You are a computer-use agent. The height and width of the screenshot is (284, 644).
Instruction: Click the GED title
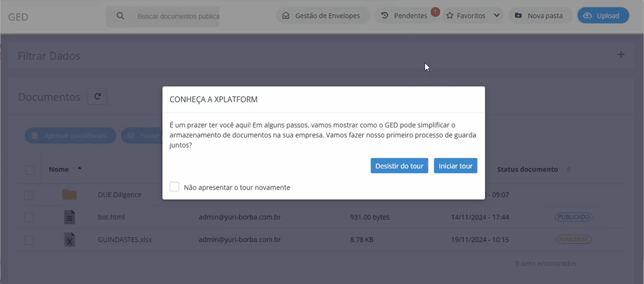(x=18, y=17)
